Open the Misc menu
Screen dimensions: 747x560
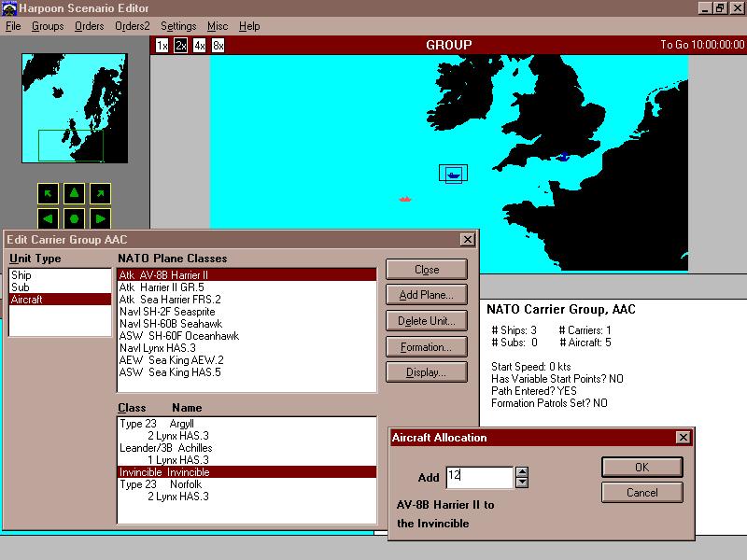(x=218, y=26)
